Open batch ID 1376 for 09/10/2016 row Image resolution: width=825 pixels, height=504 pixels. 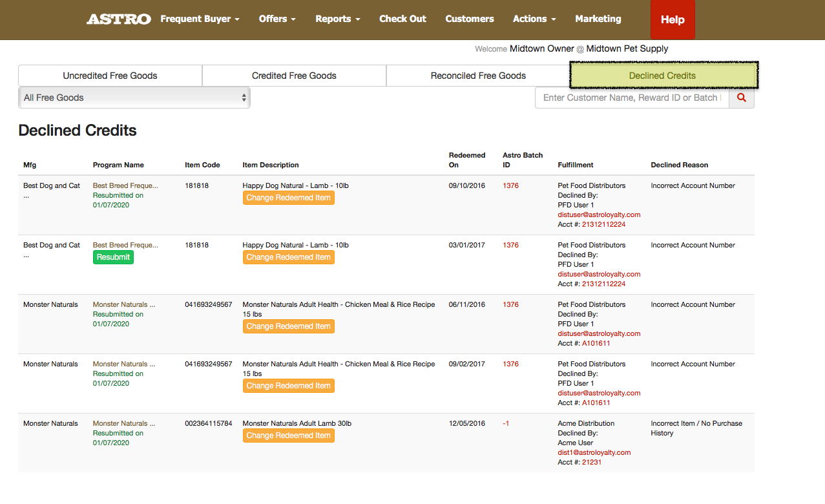pos(510,185)
